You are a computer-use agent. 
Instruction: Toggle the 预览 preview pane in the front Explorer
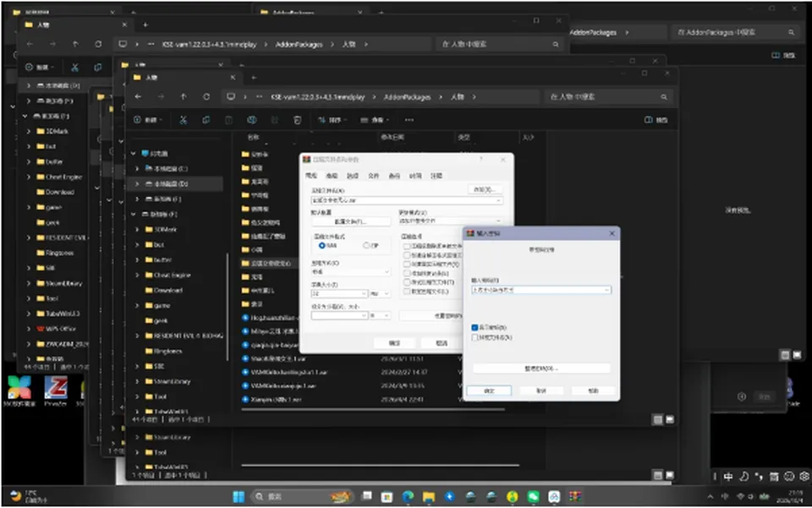click(656, 120)
